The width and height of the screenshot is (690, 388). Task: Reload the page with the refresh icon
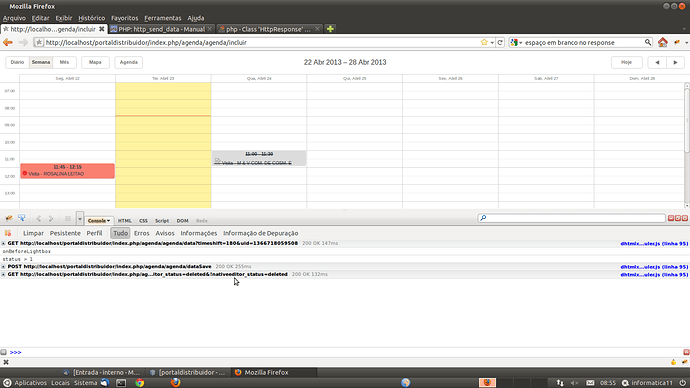[x=500, y=42]
